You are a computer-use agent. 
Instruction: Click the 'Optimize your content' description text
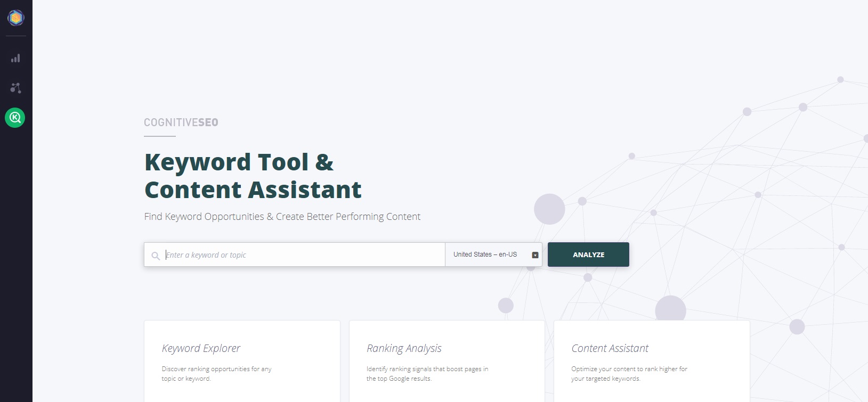[x=629, y=373]
